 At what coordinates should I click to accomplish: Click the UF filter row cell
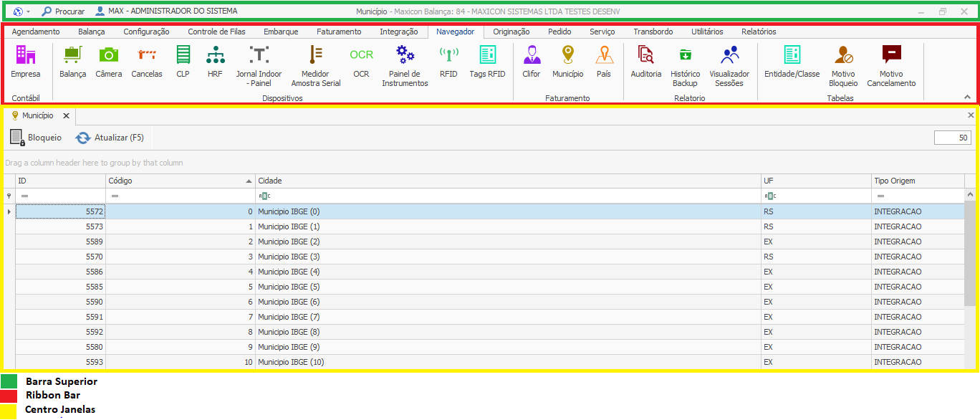click(x=817, y=196)
